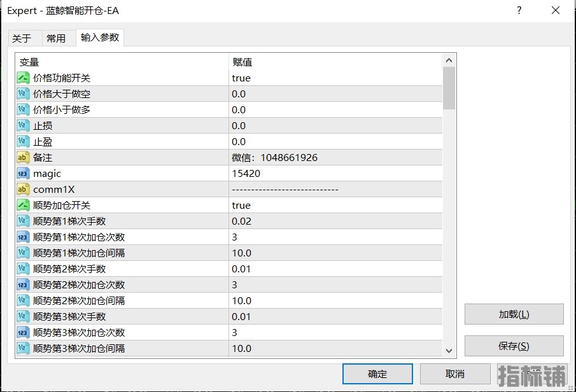Cancel the dialog with 取消
This screenshot has height=392, width=576.
tap(455, 374)
